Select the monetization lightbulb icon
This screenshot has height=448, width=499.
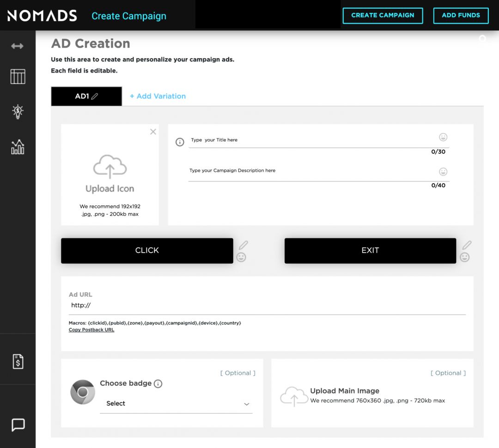pyautogui.click(x=18, y=112)
